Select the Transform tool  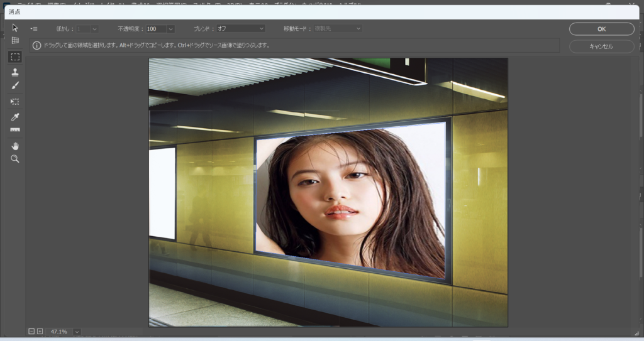coord(15,101)
